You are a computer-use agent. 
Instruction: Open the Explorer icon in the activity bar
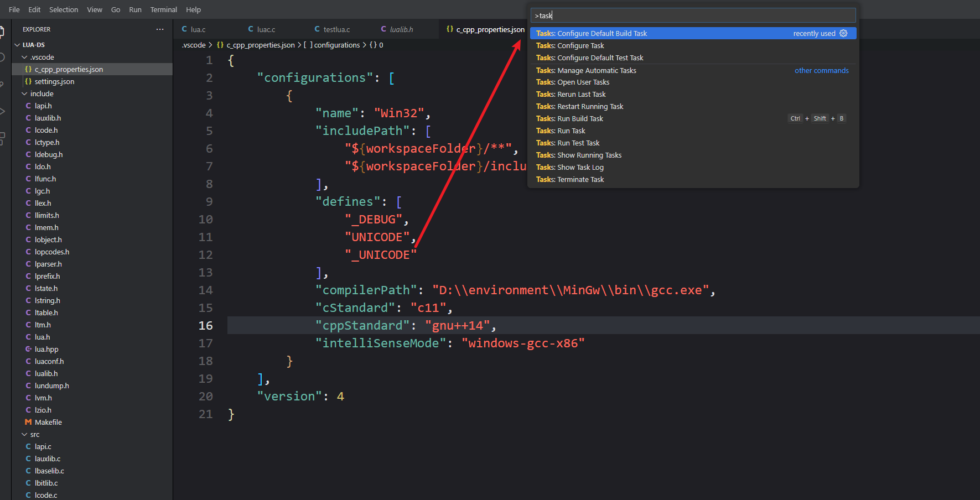(x=3, y=32)
